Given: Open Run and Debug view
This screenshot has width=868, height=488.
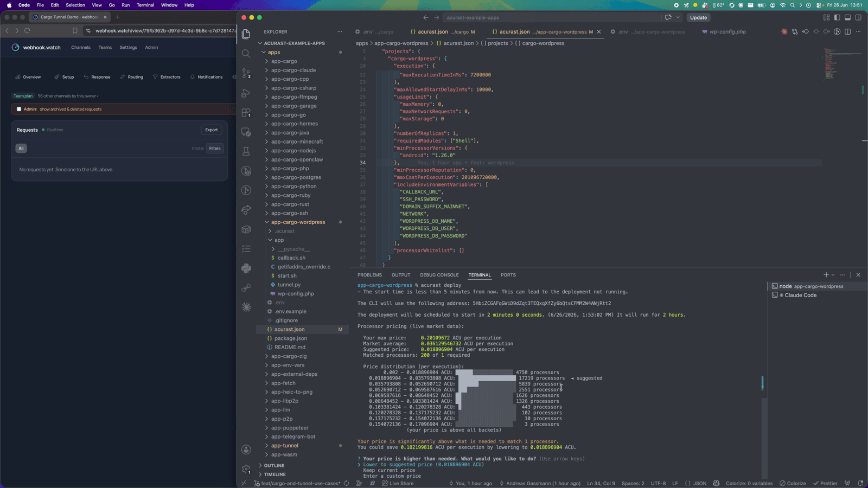Looking at the screenshot, I should (x=246, y=93).
